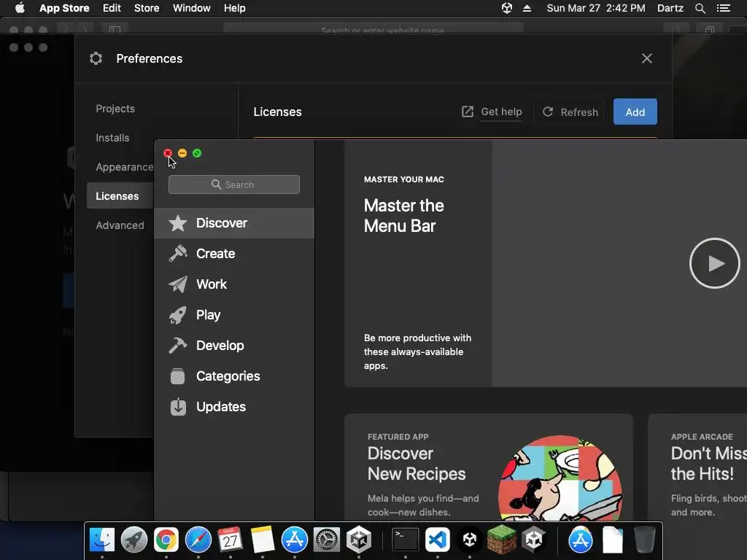The height and width of the screenshot is (560, 747).
Task: Click the Refresh circular arrow icon
Action: pos(548,112)
